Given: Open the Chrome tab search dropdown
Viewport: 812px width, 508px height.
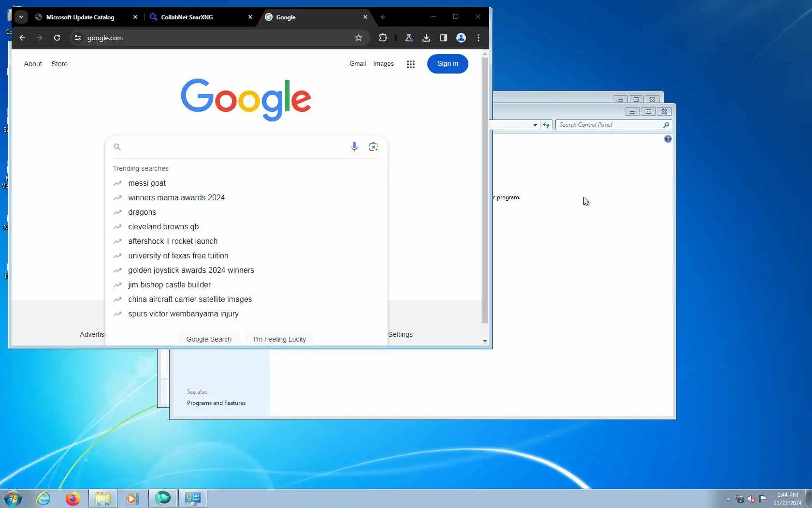Looking at the screenshot, I should point(21,17).
